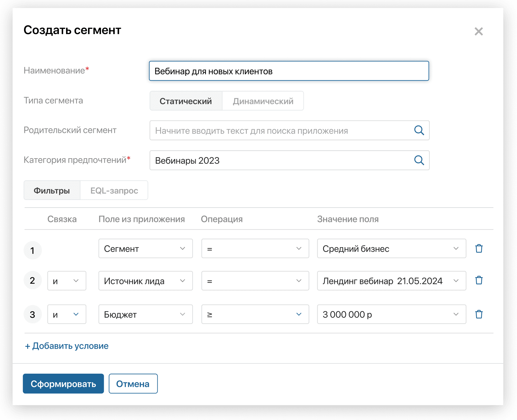Open the connector dropdown in row 2
Image resolution: width=517 pixels, height=420 pixels.
pos(67,281)
